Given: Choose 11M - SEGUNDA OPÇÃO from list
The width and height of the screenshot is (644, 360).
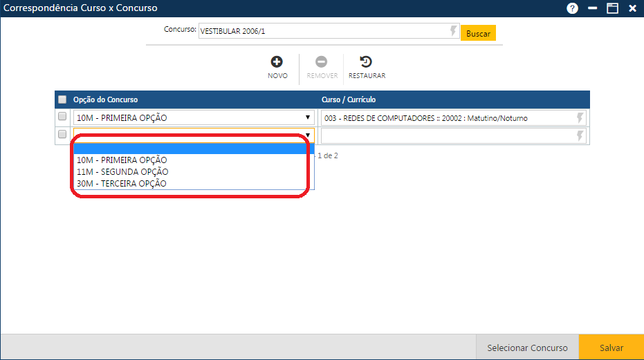Looking at the screenshot, I should (x=122, y=171).
